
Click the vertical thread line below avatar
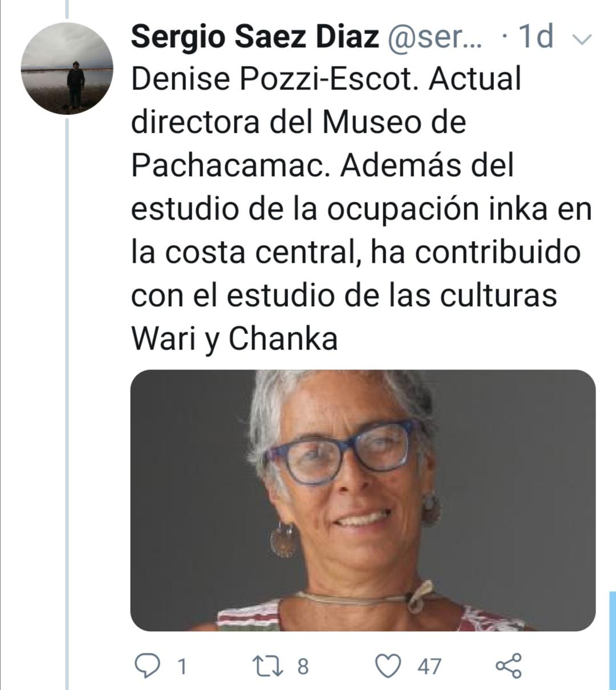tap(67, 402)
